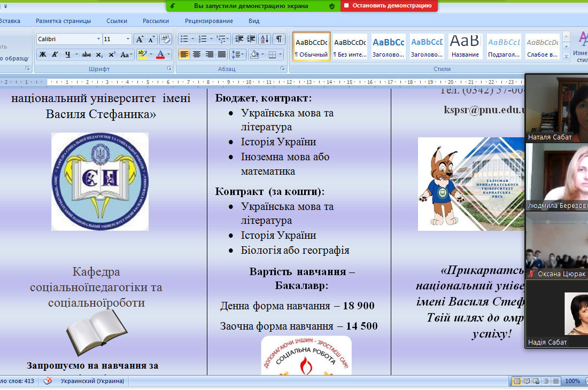588x390 pixels.
Task: Toggle paragraph marks display (¶)
Action: pos(279,39)
